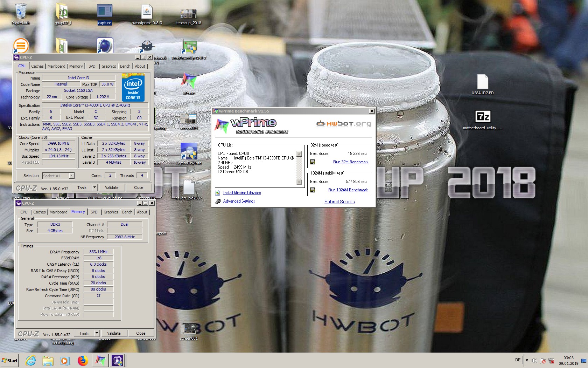Open the Windows Start button
Viewport: 588px width, 368px height.
(x=9, y=360)
